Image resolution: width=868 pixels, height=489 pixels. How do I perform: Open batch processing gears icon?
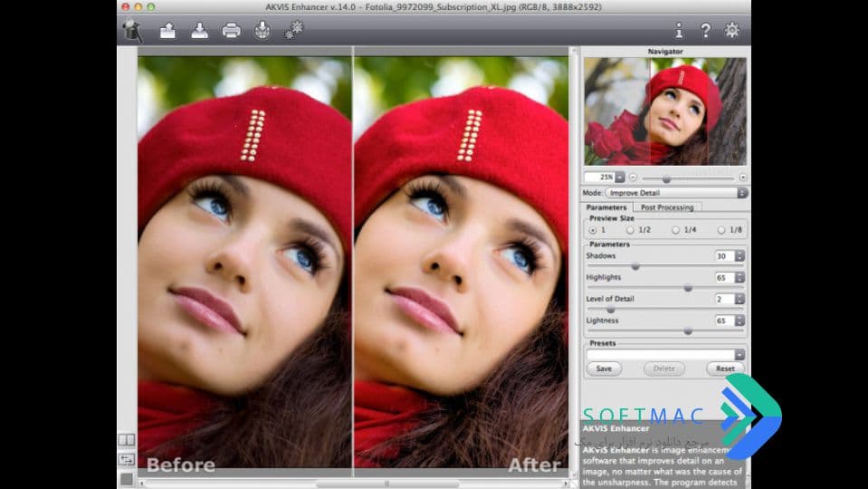pyautogui.click(x=294, y=30)
